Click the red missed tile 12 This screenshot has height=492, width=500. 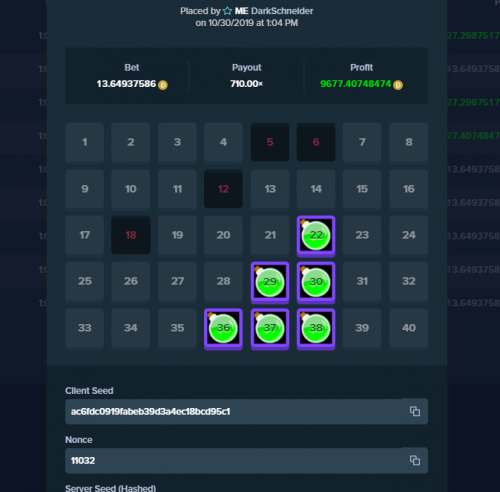pyautogui.click(x=223, y=189)
